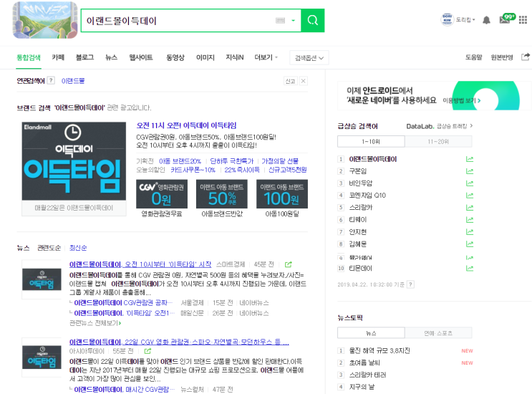Open the CGV 영화관람권 0원 thumbnail
Viewport: 532px width, 394px height.
pos(162,194)
